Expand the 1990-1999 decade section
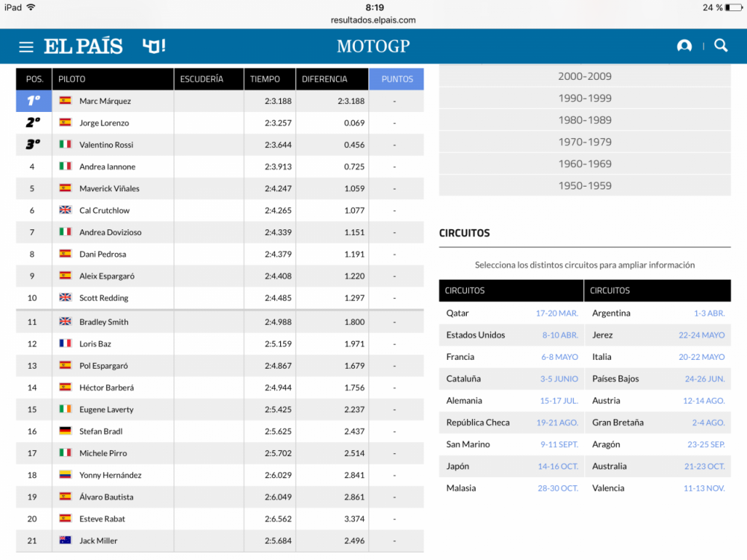Image resolution: width=747 pixels, height=560 pixels. (584, 98)
